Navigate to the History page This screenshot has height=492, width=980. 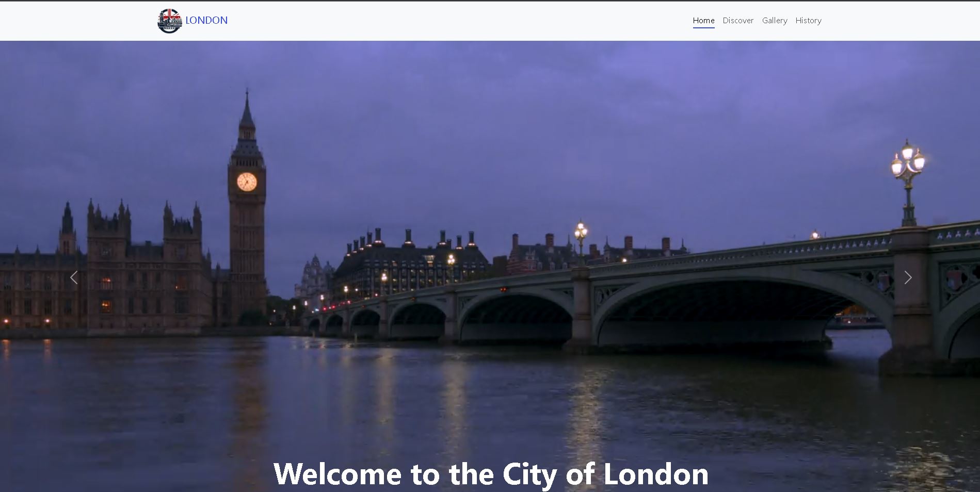808,21
